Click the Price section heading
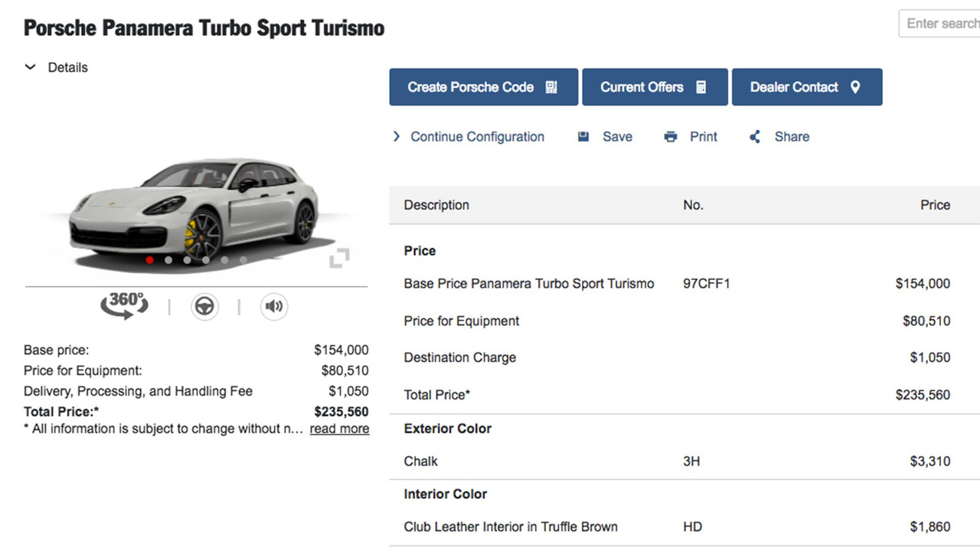This screenshot has height=551, width=980. point(420,251)
